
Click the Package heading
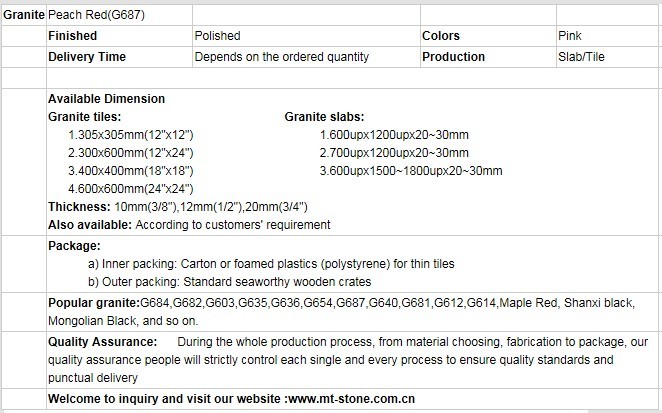tap(74, 246)
